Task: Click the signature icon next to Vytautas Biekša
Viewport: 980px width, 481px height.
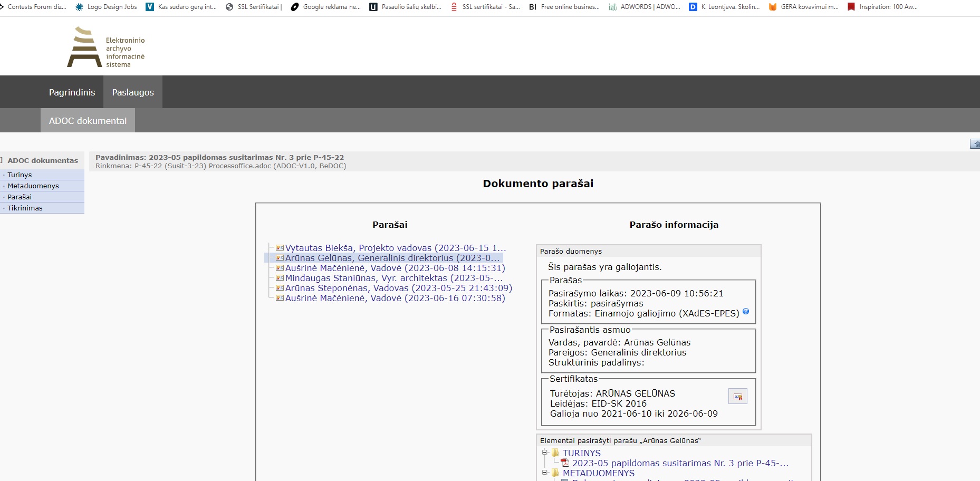Action: pyautogui.click(x=280, y=248)
